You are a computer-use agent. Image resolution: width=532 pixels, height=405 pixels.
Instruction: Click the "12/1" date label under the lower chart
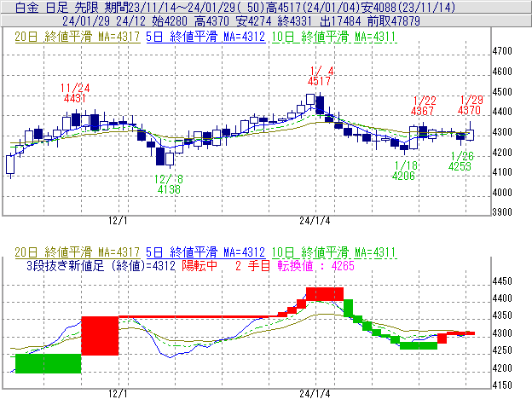[x=118, y=394]
